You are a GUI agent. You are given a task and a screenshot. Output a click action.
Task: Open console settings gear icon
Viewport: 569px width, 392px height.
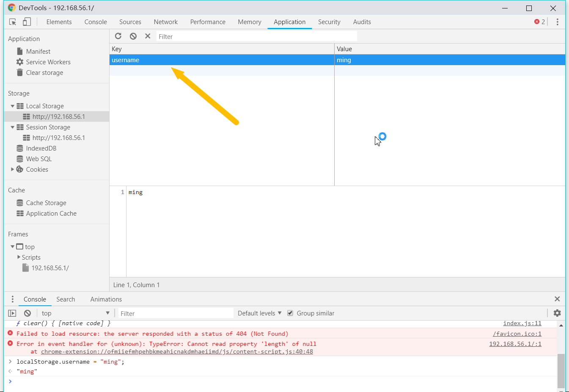557,313
